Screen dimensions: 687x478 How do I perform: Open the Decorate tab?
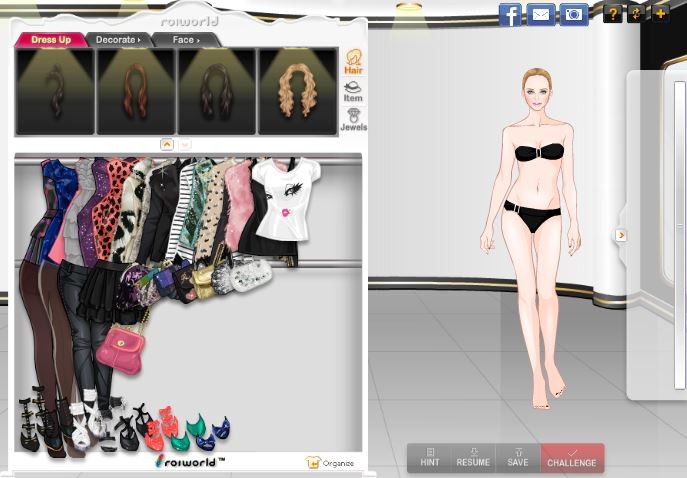click(x=117, y=40)
